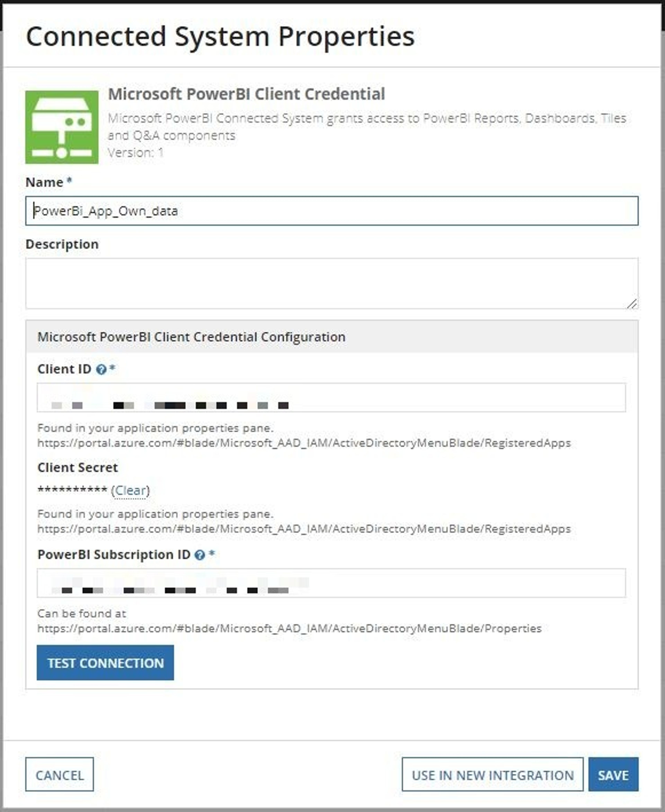Click the ActiveDirectoryMenuBlade/Properties URL text
Viewport: 665px width, 812px height.
tap(290, 628)
